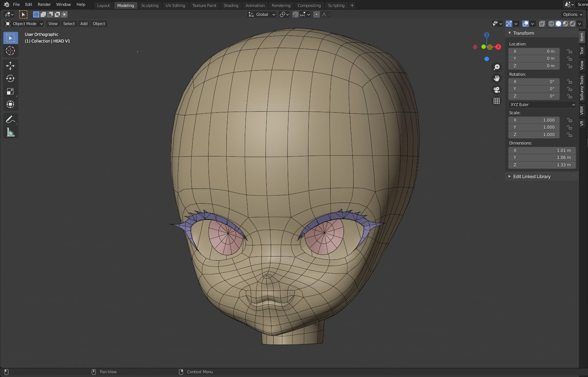
Task: Select the Cursor tool in the left toolbar
Action: coord(10,51)
